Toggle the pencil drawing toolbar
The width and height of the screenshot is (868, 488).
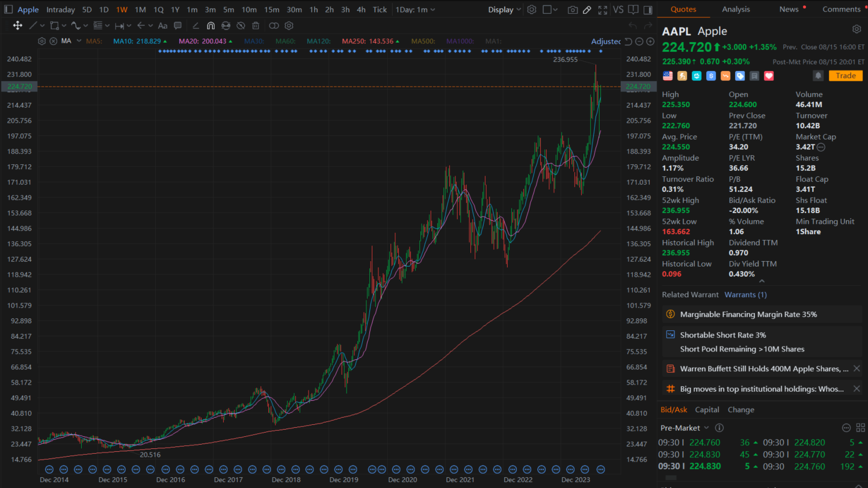click(x=587, y=10)
